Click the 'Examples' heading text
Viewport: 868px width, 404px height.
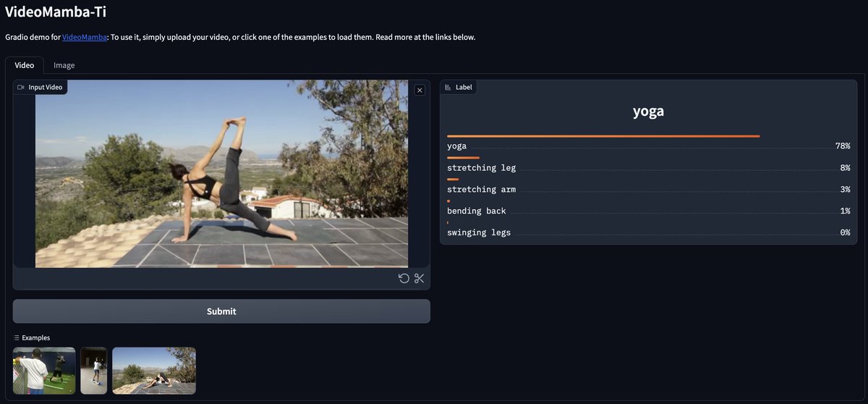36,338
